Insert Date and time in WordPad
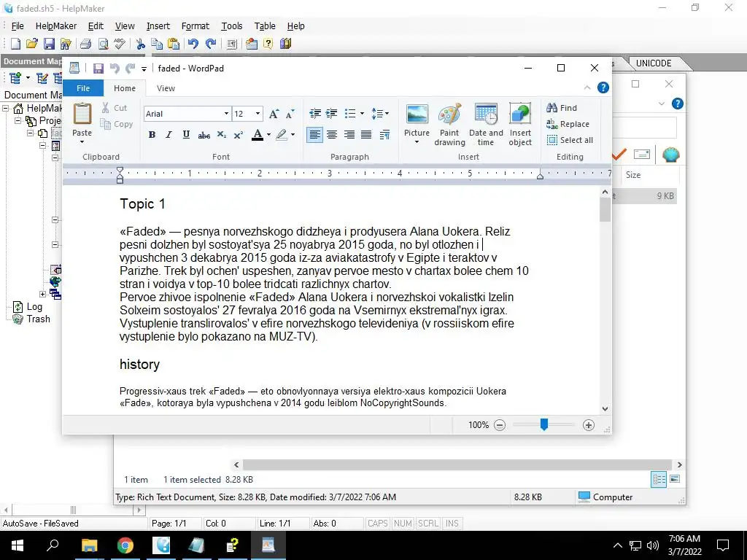Image resolution: width=747 pixels, height=560 pixels. pos(486,125)
